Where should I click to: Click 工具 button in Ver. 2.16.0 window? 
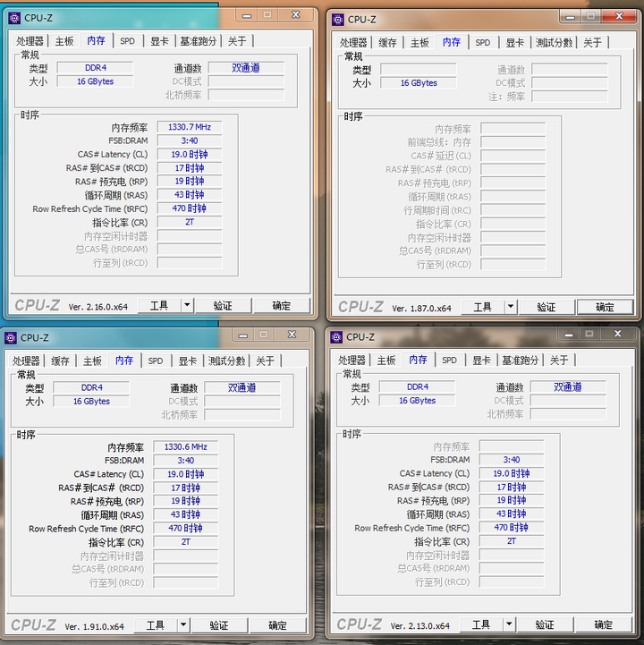pyautogui.click(x=159, y=306)
